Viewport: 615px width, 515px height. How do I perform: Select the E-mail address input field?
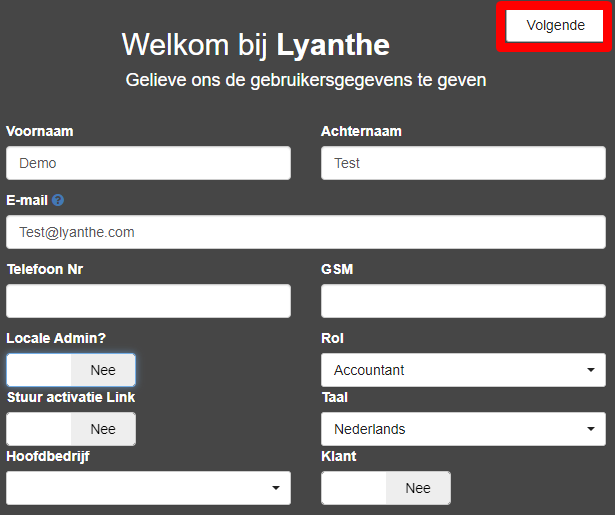[x=306, y=232]
